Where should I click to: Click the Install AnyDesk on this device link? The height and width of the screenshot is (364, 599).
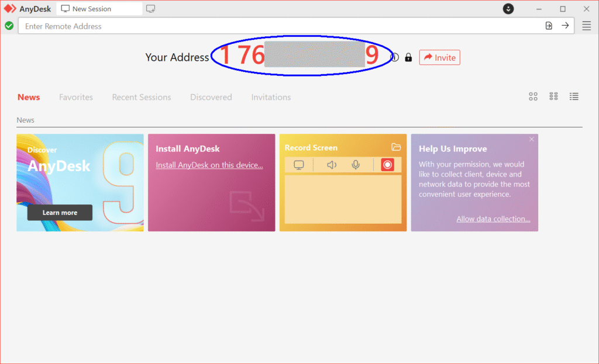pos(209,165)
